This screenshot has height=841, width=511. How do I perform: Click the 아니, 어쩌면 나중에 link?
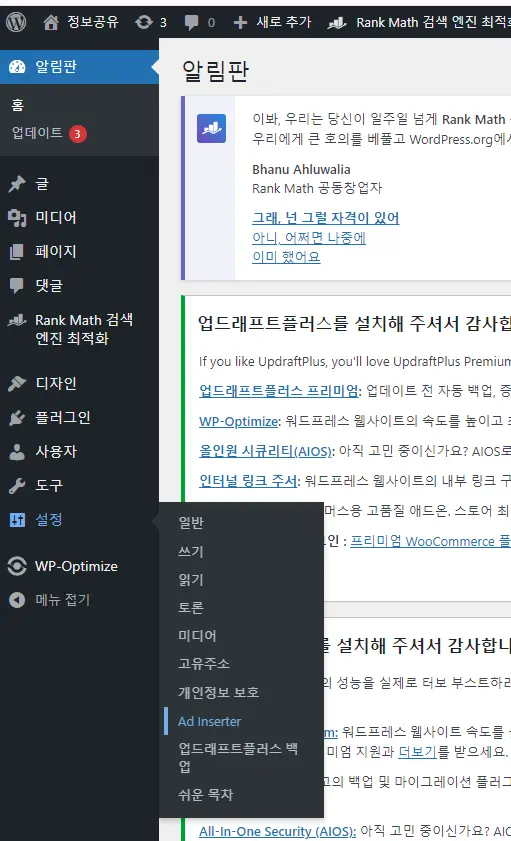309,238
